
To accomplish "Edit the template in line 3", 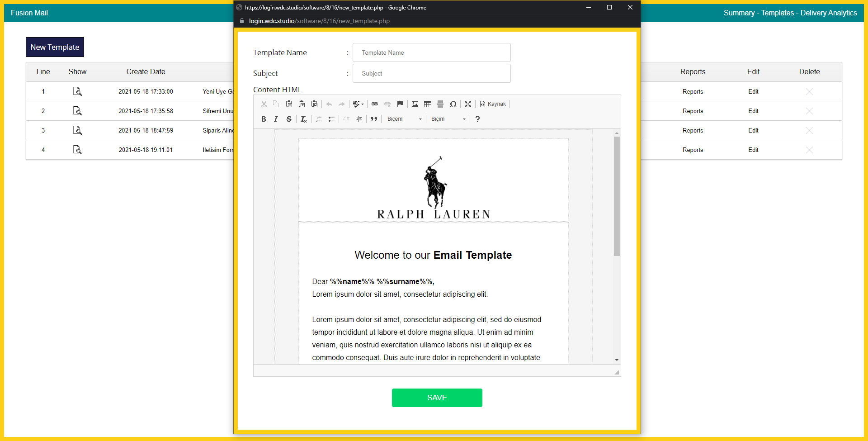I will click(753, 130).
